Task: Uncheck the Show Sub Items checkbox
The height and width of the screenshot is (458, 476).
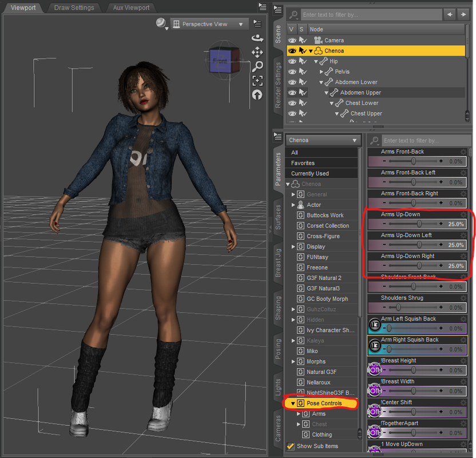Action: tap(291, 446)
